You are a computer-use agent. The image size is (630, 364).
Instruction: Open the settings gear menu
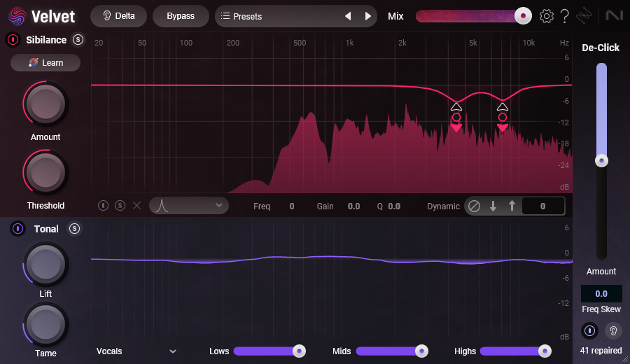coord(547,16)
